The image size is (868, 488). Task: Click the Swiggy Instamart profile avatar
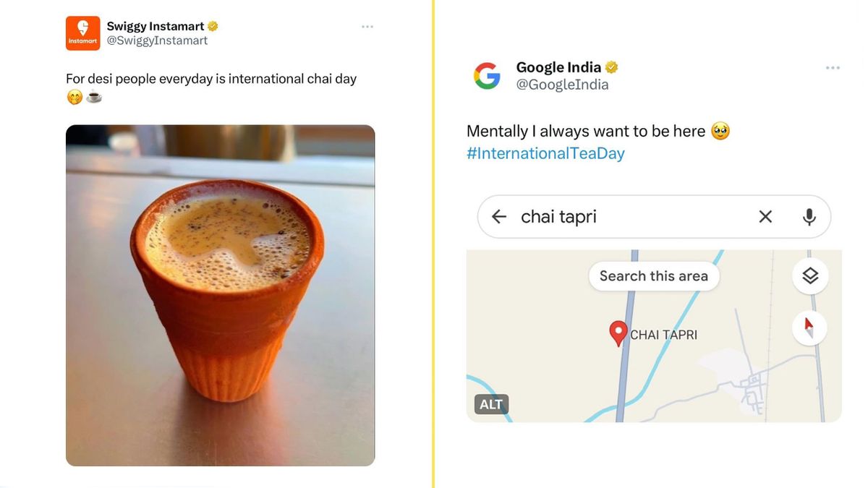point(82,33)
